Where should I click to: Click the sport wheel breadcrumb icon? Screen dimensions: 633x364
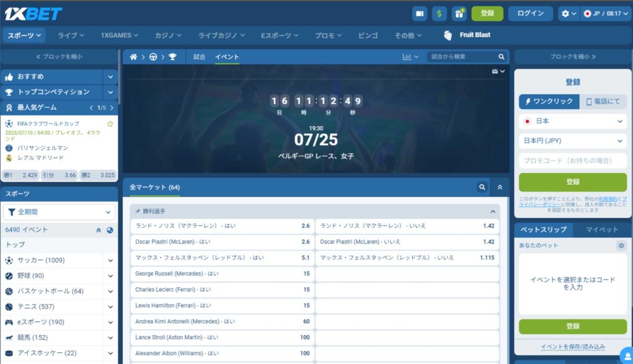[x=153, y=57]
